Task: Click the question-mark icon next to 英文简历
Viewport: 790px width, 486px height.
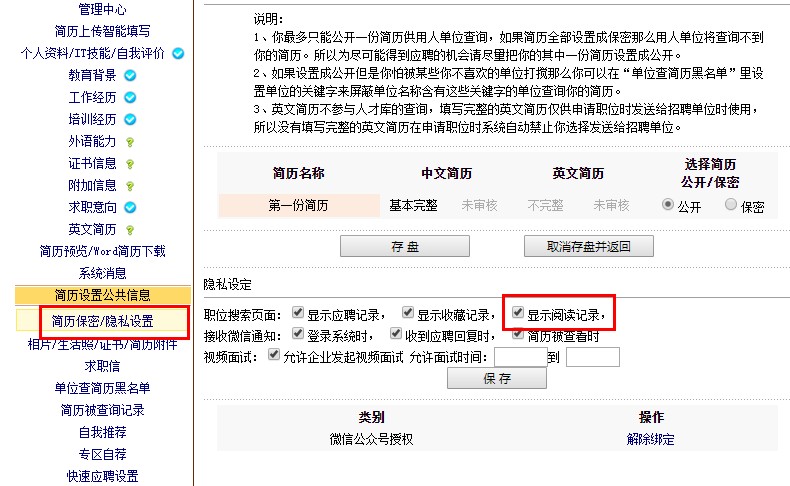Action: click(x=130, y=230)
